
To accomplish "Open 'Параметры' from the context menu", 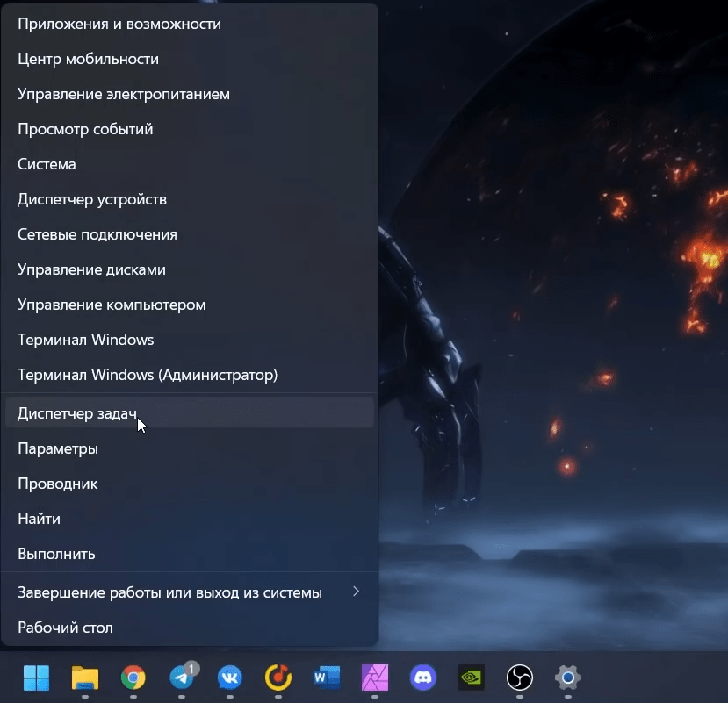I will [x=58, y=448].
